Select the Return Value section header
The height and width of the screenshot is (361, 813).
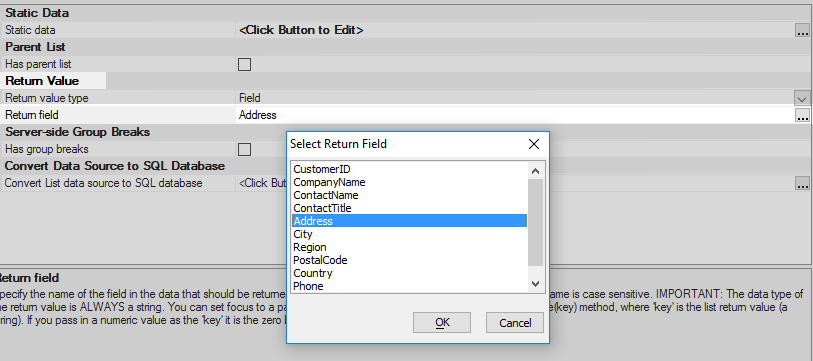point(42,81)
